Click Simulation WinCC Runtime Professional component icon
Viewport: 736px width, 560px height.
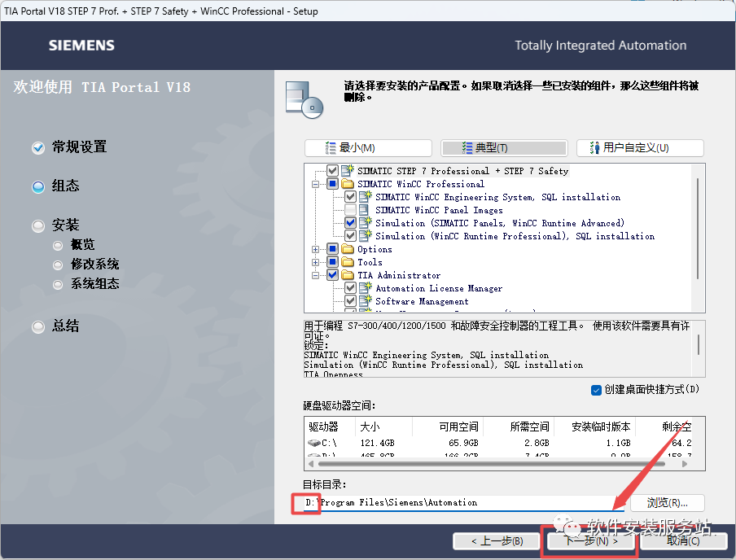pos(366,236)
